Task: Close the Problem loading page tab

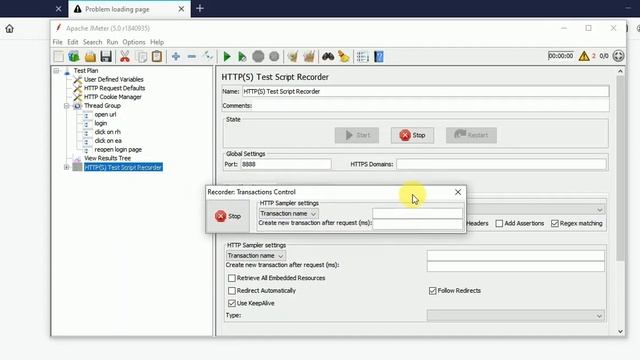Action: coord(181,9)
